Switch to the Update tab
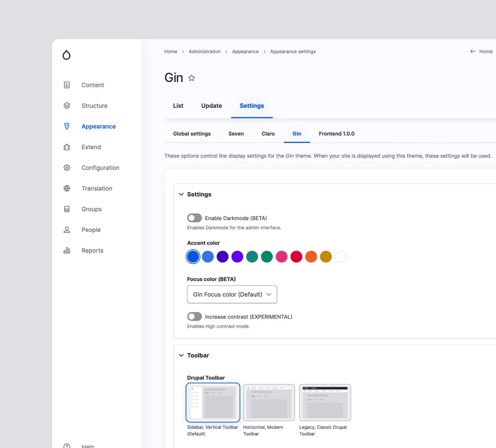 point(211,105)
